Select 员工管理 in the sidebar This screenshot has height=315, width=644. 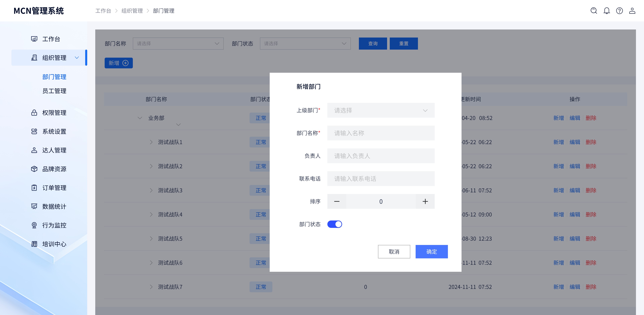54,91
